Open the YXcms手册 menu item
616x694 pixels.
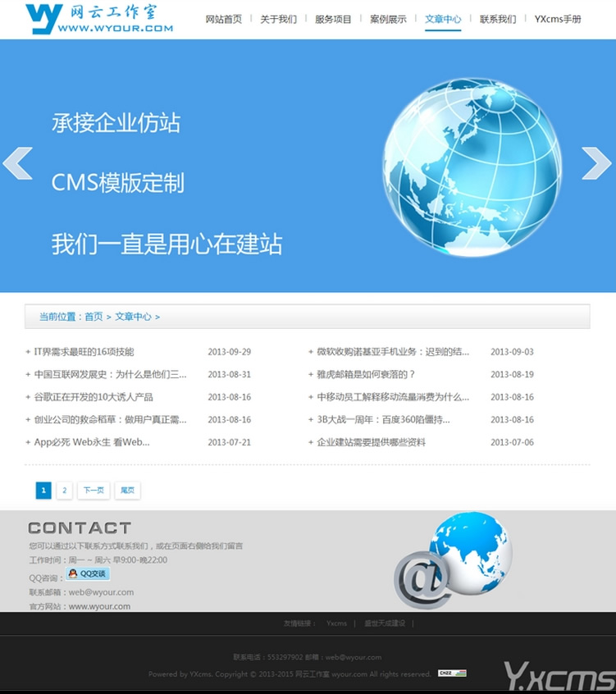coord(558,20)
